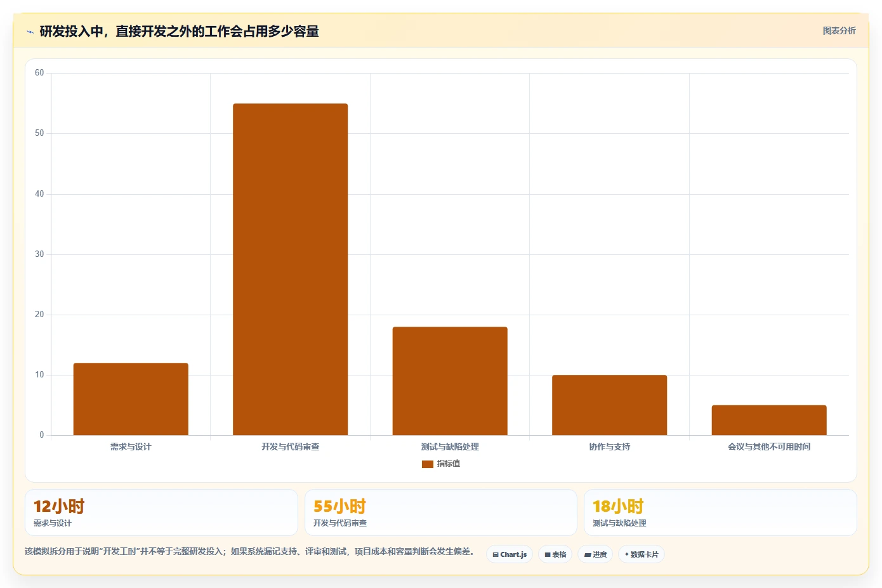This screenshot has width=882, height=588.
Task: Click the 测试与缺陷处理 x-axis label
Action: point(450,447)
